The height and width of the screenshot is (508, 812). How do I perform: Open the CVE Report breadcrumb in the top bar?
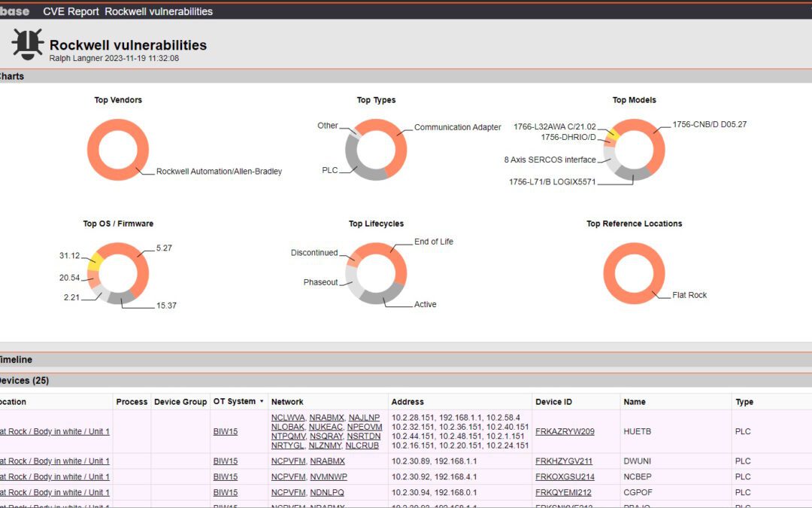[x=71, y=11]
